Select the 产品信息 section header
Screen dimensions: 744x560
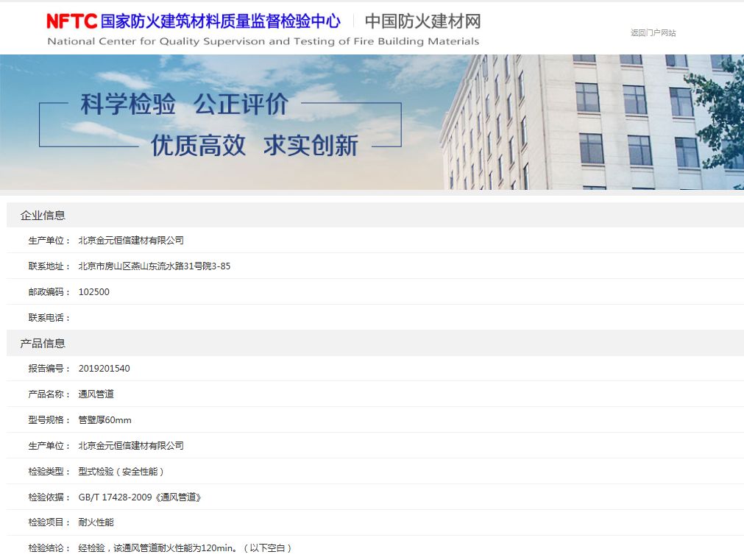[x=43, y=343]
